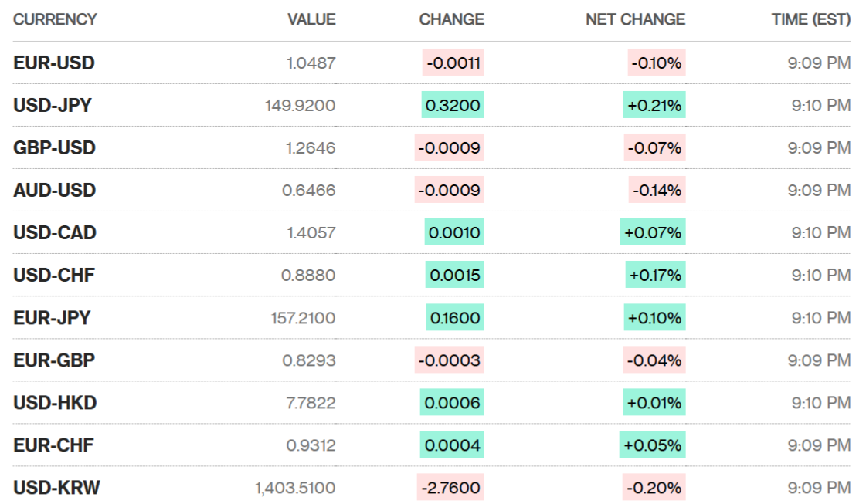Viewport: 866px width, 504px height.
Task: Open the USD-HKD currency pair
Action: pyautogui.click(x=54, y=403)
